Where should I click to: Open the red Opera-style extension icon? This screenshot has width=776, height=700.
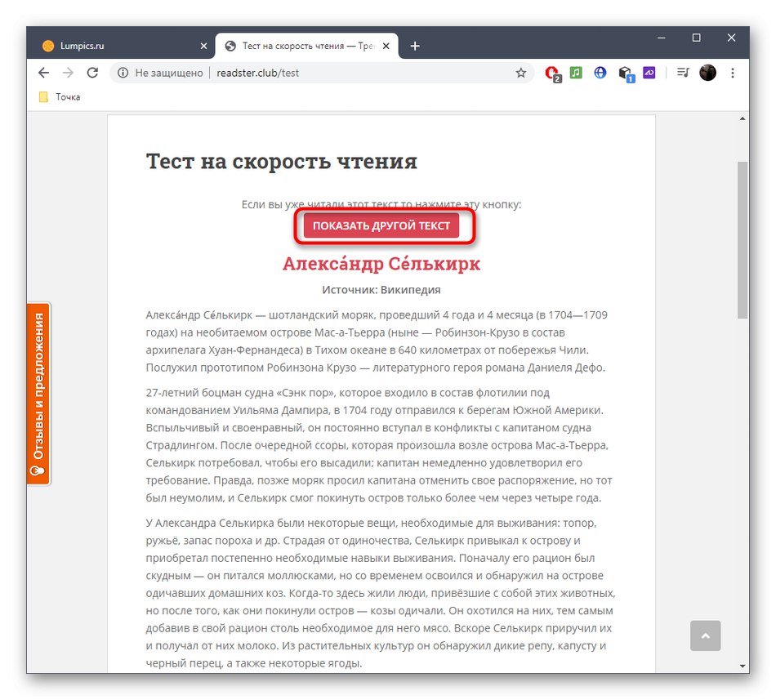pos(552,74)
